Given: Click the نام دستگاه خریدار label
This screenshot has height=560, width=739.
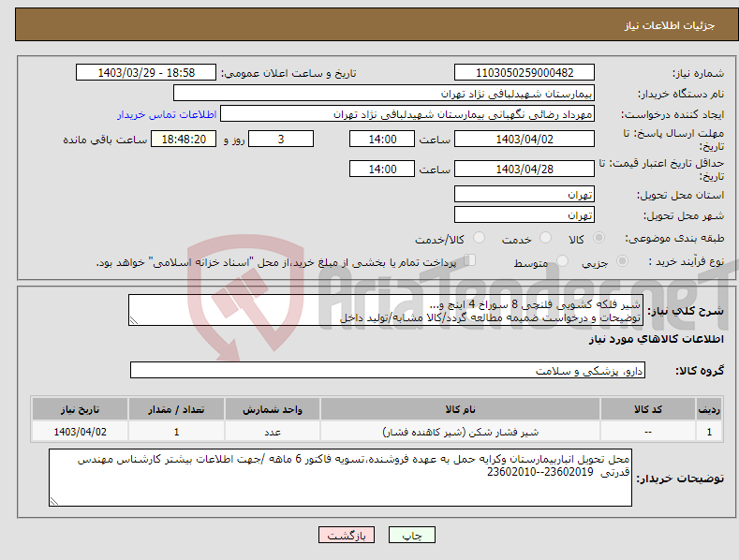Looking at the screenshot, I should [x=681, y=94].
